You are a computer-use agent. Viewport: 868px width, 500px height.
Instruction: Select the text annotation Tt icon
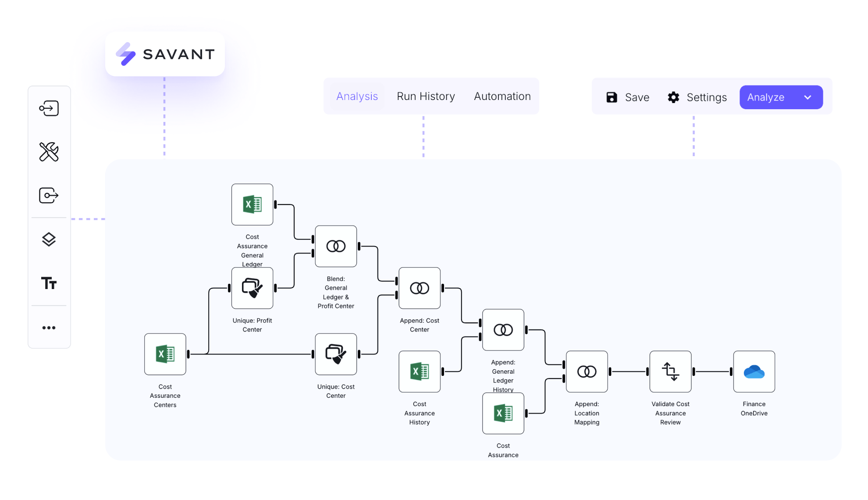click(x=49, y=283)
